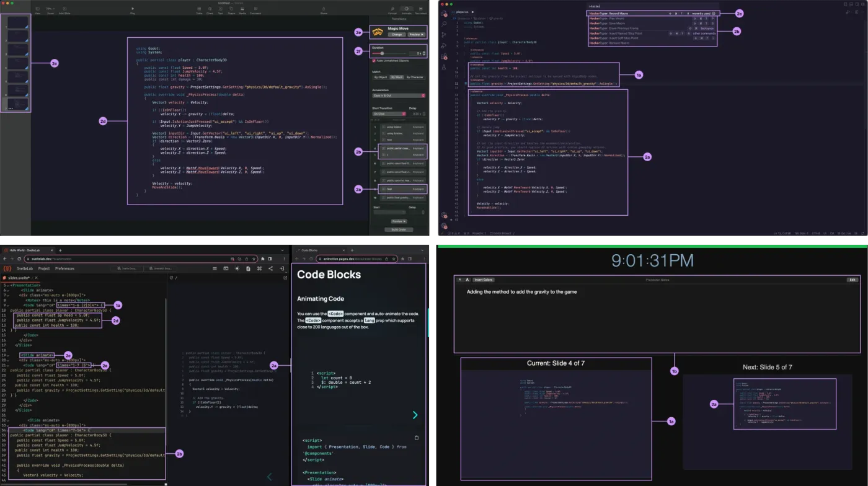This screenshot has height=486, width=868.
Task: Toggle Fade Unmatched Objects checkbox
Action: click(374, 61)
